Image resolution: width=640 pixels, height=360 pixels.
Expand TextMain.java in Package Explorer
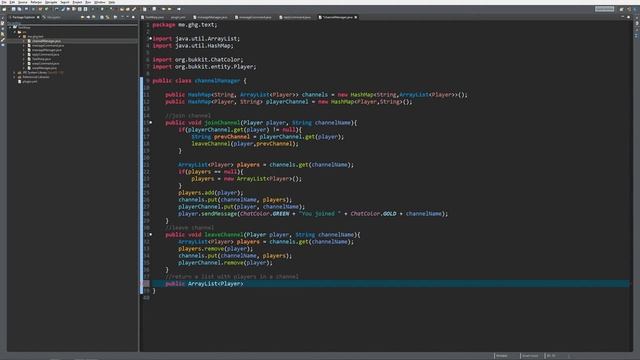point(24,59)
